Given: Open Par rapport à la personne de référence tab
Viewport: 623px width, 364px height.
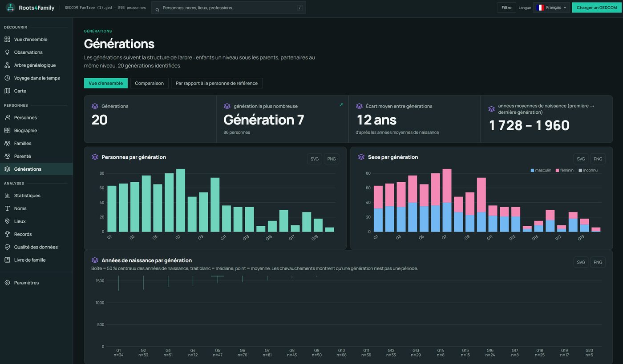Looking at the screenshot, I should pyautogui.click(x=217, y=83).
